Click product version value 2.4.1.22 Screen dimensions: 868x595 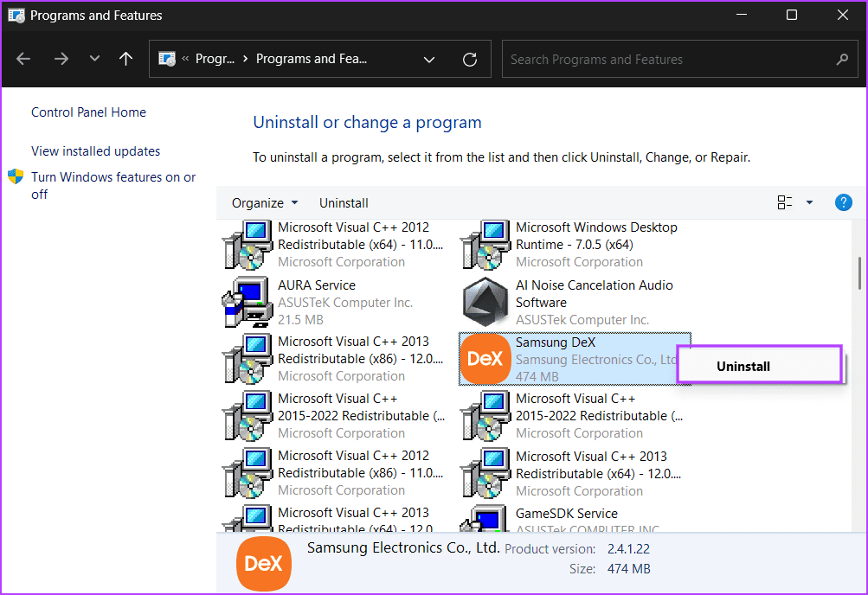click(628, 548)
